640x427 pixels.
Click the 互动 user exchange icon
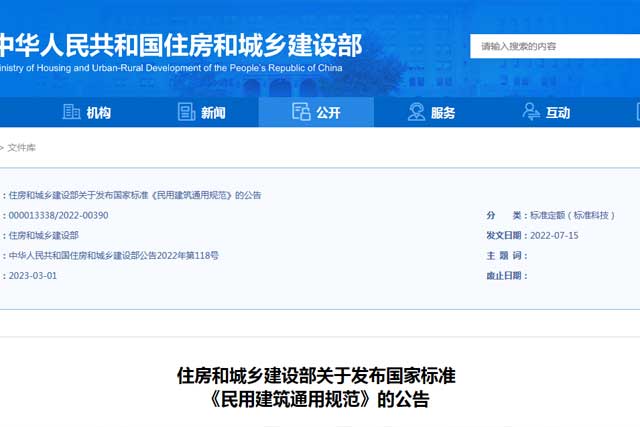pos(531,111)
